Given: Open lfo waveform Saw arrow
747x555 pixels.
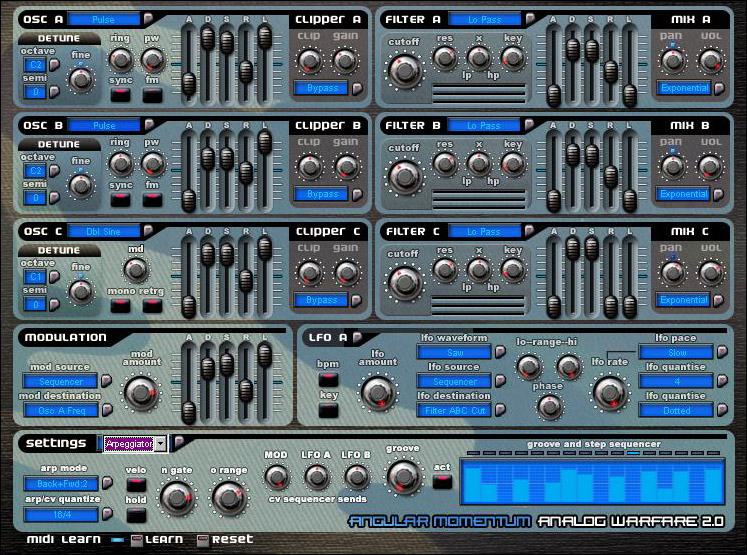Looking at the screenshot, I should 500,352.
